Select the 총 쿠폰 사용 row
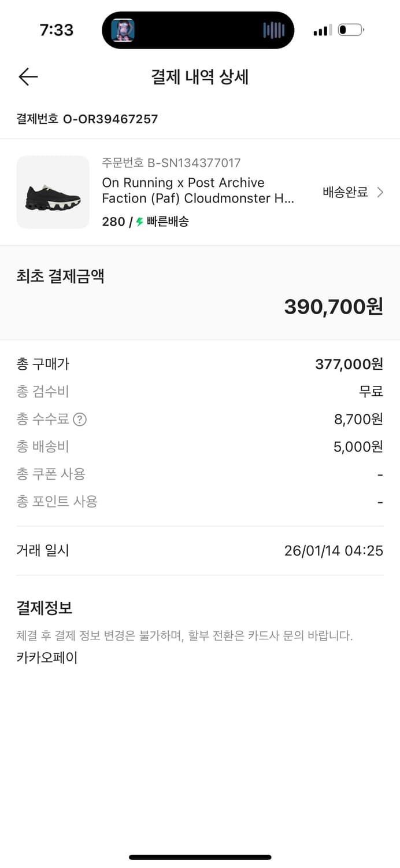 point(51,474)
